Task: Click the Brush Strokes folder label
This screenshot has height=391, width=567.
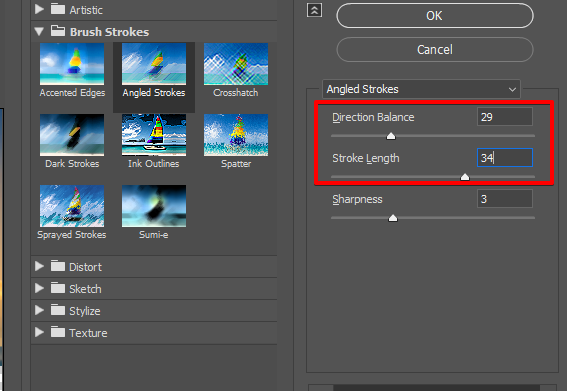Action: [109, 32]
